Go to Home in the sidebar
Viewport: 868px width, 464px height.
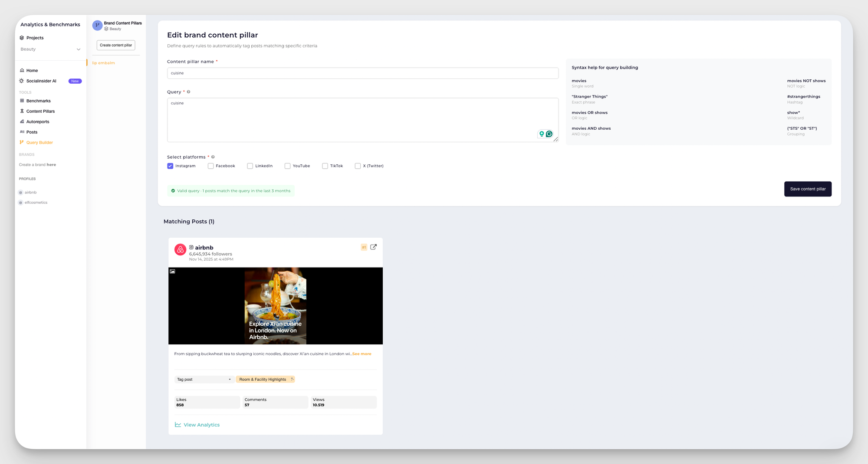point(32,70)
